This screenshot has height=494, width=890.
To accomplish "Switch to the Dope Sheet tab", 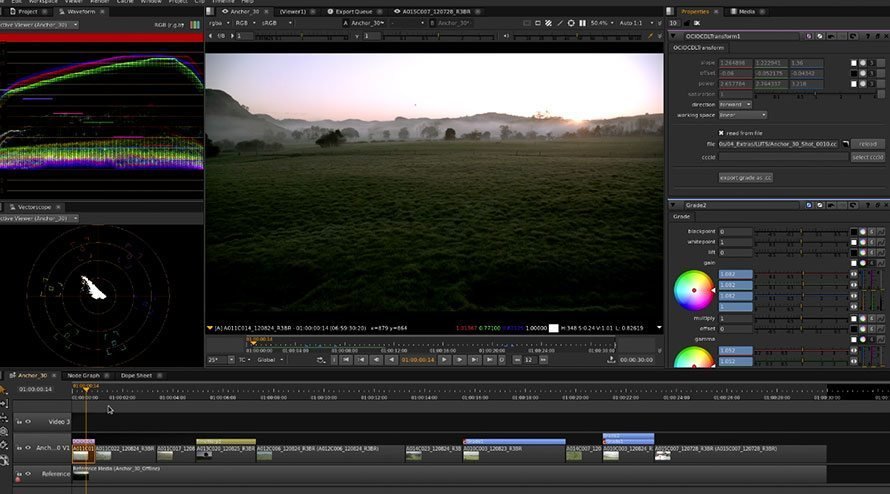I will click(x=136, y=375).
